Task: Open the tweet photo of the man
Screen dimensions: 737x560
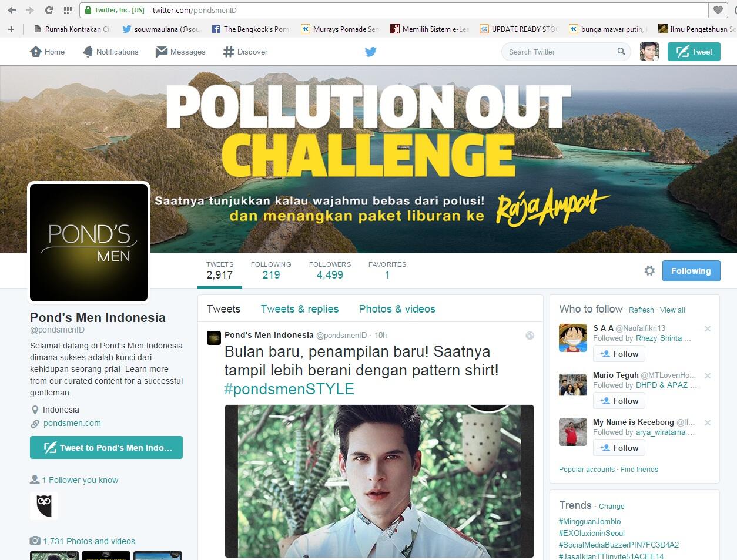Action: click(379, 481)
